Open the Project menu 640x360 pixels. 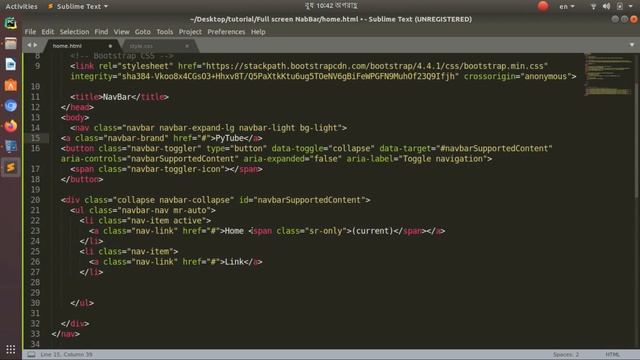[x=190, y=32]
